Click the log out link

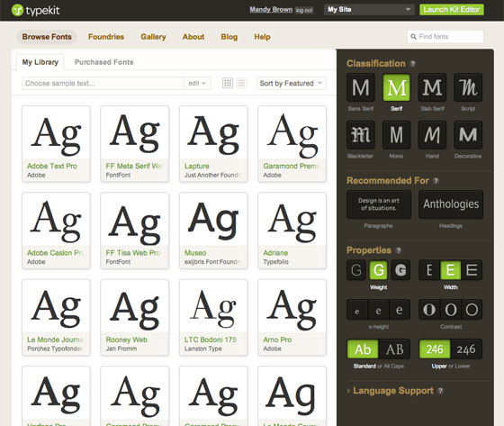[304, 10]
